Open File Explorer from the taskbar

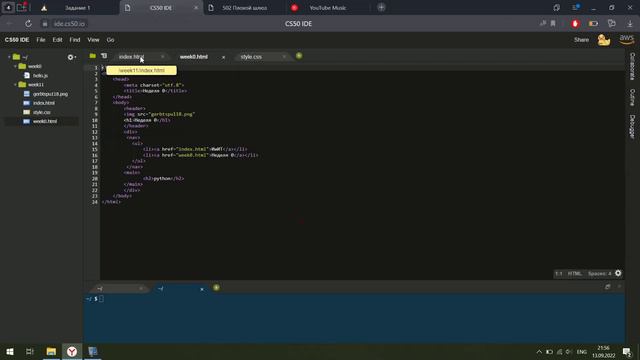[51, 351]
